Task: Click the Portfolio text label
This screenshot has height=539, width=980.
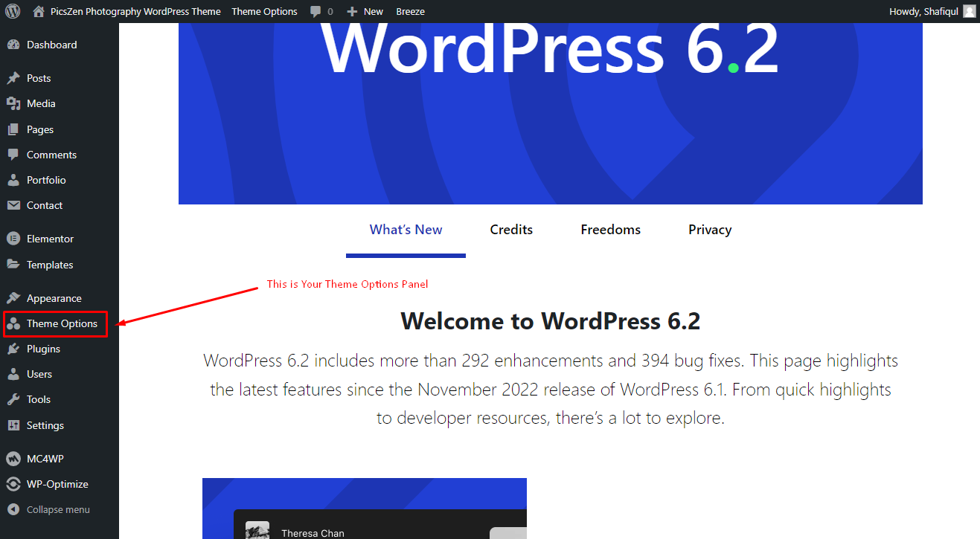Action: [x=46, y=180]
